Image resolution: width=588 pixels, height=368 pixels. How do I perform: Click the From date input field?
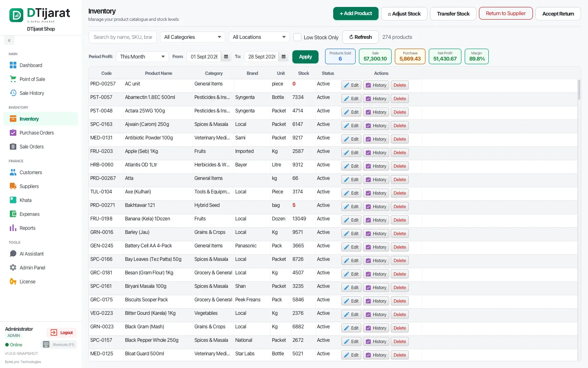coord(204,57)
